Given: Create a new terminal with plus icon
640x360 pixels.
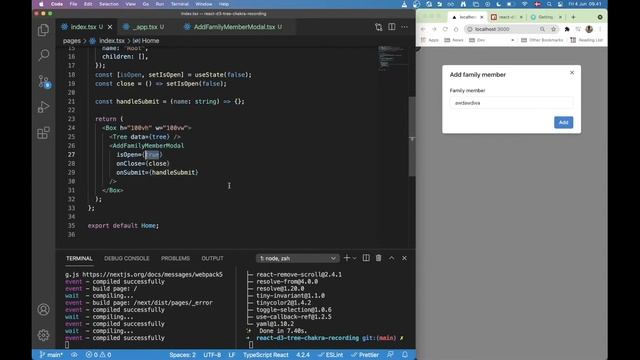Looking at the screenshot, I should tap(347, 258).
